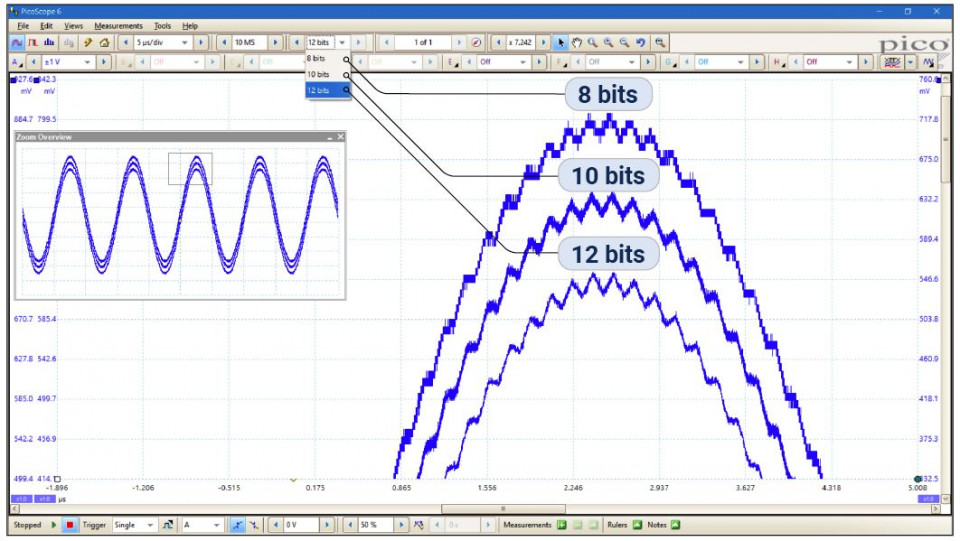Open Rulers green icon in status bar
The width and height of the screenshot is (960, 541).
637,525
